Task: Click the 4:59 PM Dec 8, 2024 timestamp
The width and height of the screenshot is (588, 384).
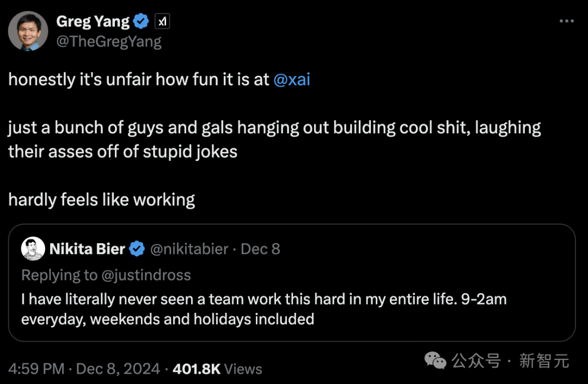Action: [84, 369]
